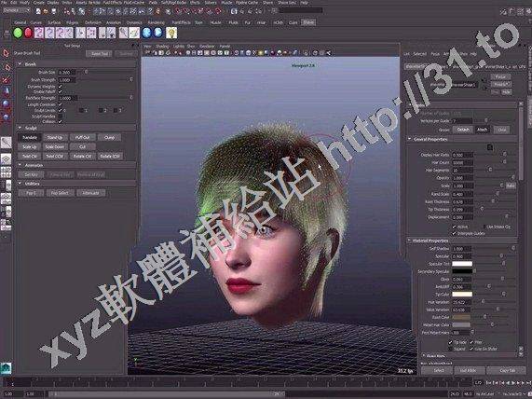The width and height of the screenshot is (532, 399).
Task: Click the Hair Count input field
Action: coord(463,162)
